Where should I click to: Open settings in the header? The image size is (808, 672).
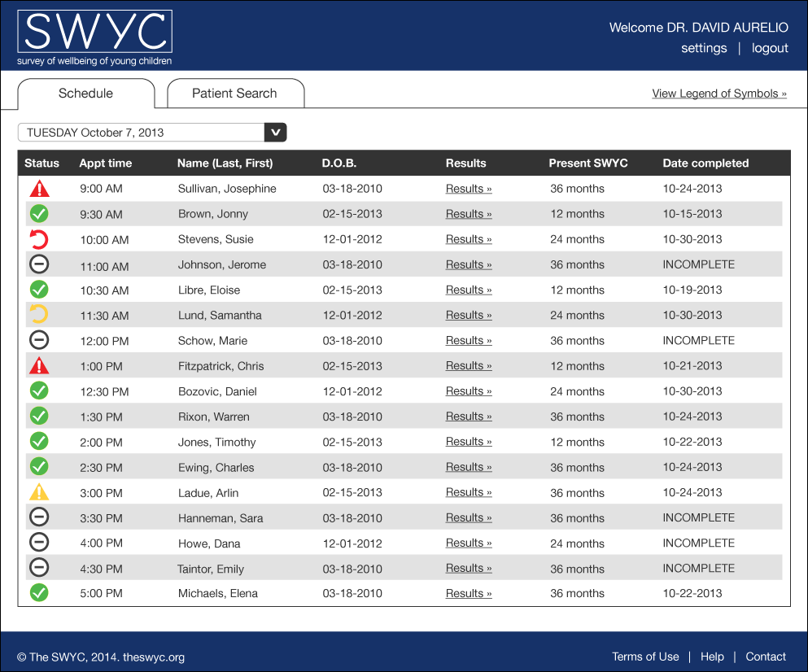pyautogui.click(x=704, y=48)
